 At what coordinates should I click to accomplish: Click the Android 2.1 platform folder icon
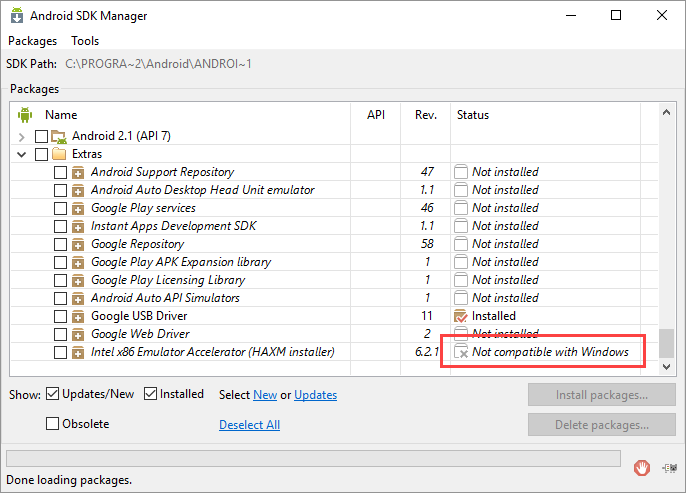(x=59, y=136)
